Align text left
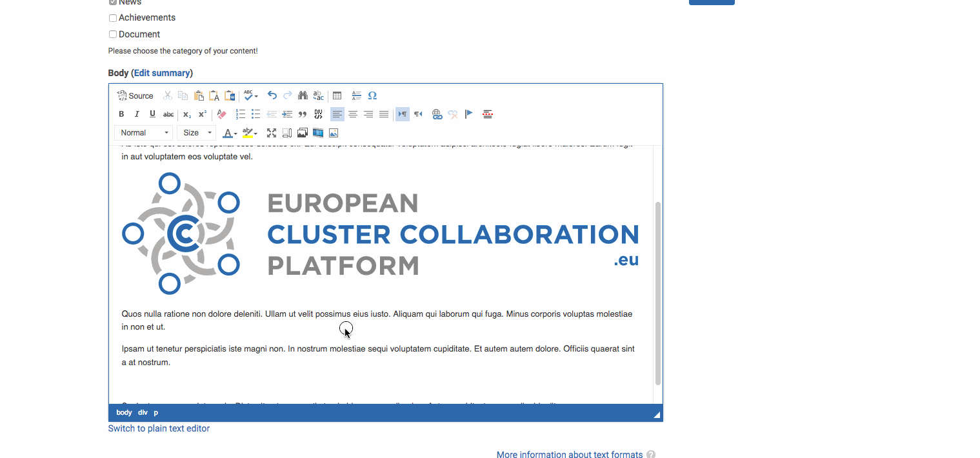980x458 pixels. click(x=337, y=114)
